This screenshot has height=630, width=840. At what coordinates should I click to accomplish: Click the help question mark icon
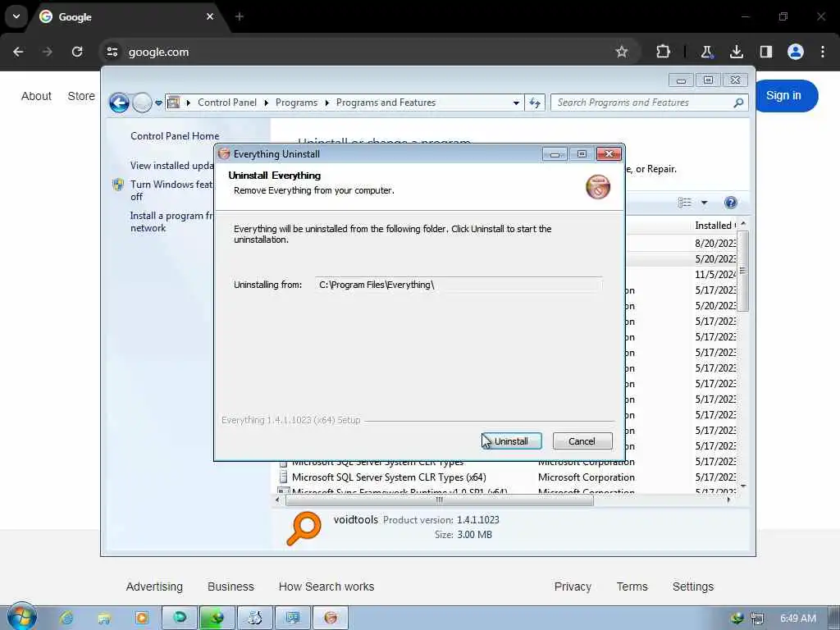point(730,203)
